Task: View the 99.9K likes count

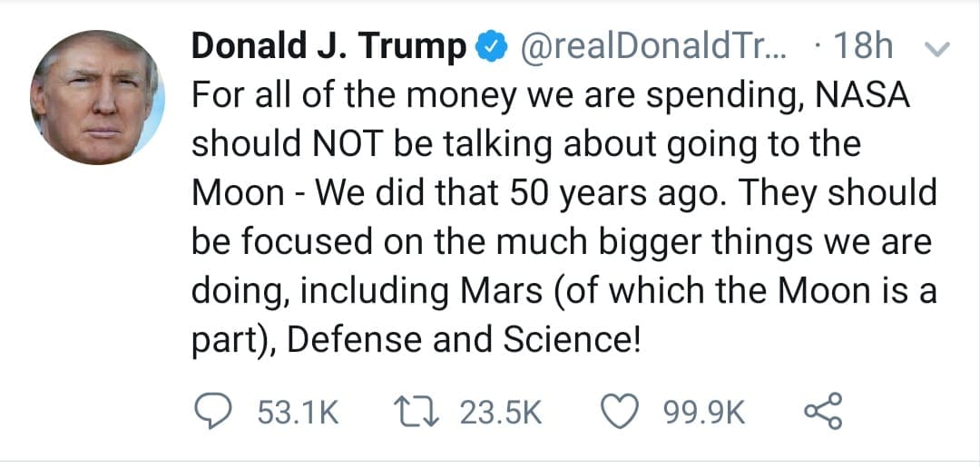Action: point(704,413)
